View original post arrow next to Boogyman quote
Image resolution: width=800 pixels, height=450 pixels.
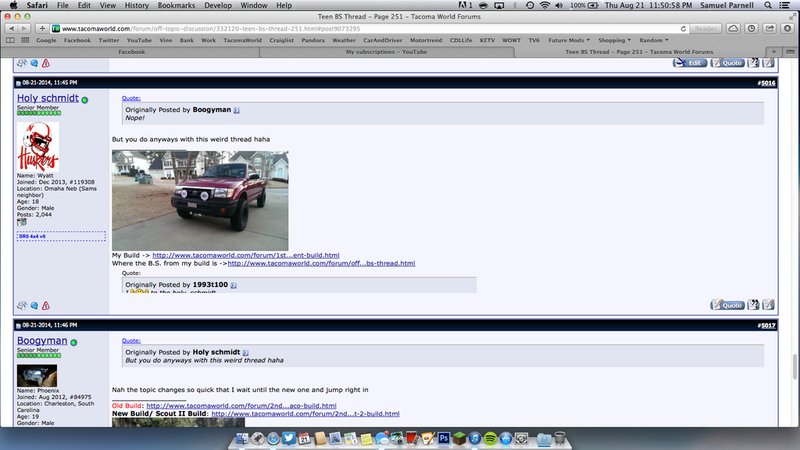[x=236, y=110]
